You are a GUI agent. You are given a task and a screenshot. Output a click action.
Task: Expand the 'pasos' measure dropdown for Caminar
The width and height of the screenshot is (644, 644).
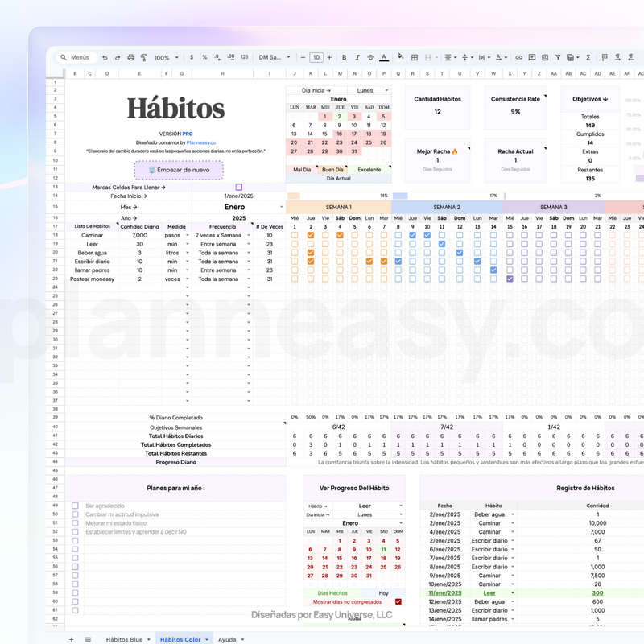tap(187, 235)
